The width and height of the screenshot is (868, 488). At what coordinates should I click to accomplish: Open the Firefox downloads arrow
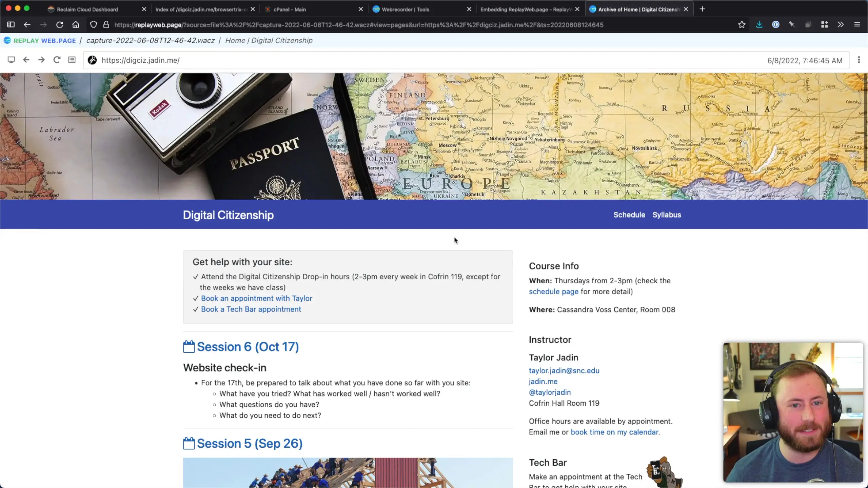[x=759, y=25]
